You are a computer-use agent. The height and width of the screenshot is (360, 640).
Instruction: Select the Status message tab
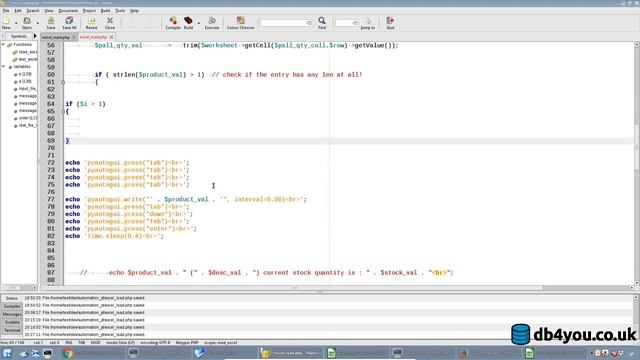[12, 298]
